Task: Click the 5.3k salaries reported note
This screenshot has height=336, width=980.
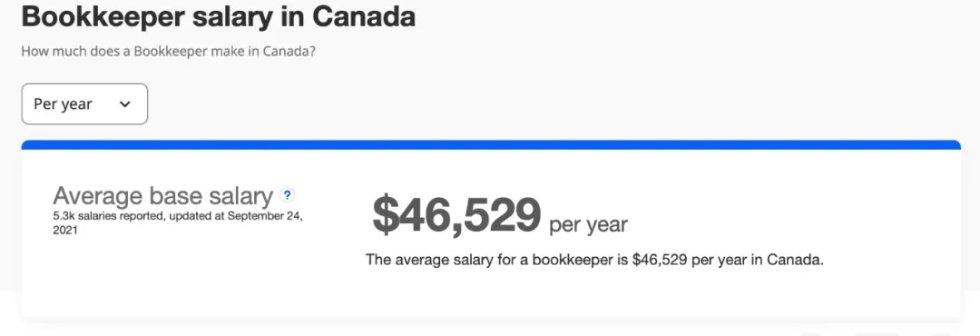Action: (178, 222)
